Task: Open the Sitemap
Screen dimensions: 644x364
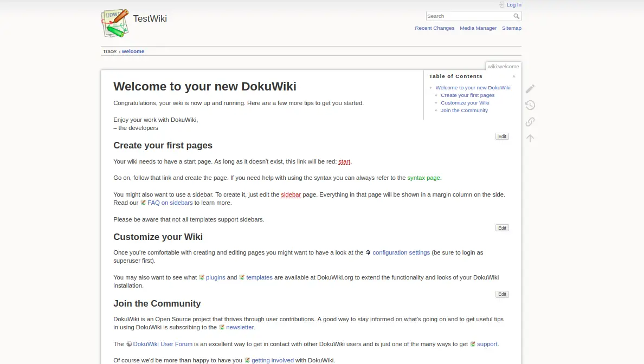Action: [511, 28]
